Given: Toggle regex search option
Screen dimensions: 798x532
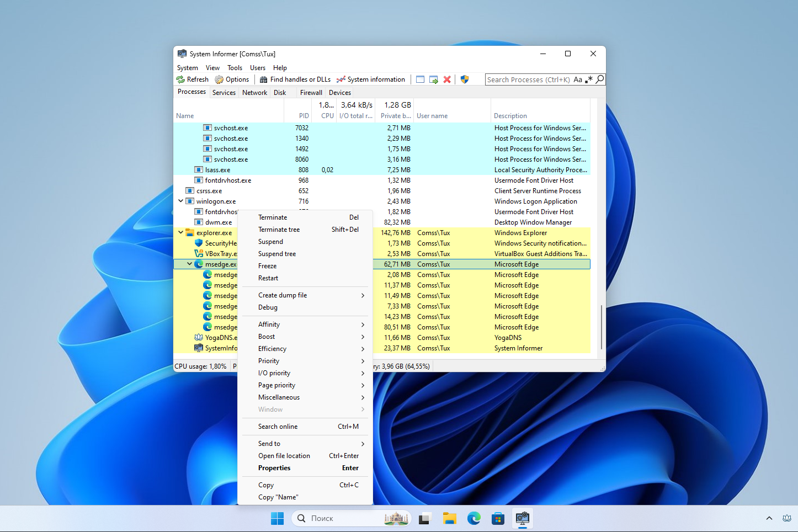Looking at the screenshot, I should [589, 79].
